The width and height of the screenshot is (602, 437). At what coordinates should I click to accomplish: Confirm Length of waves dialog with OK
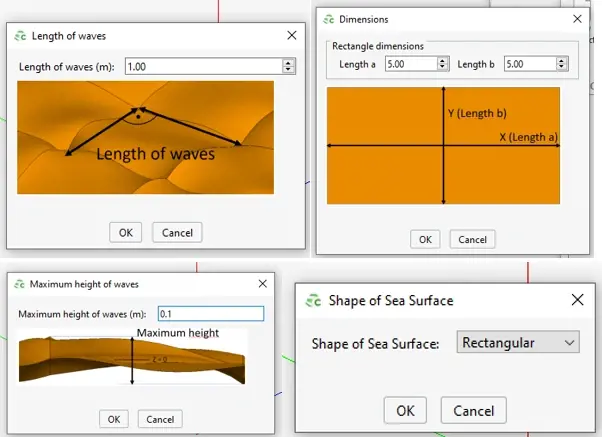click(x=125, y=232)
